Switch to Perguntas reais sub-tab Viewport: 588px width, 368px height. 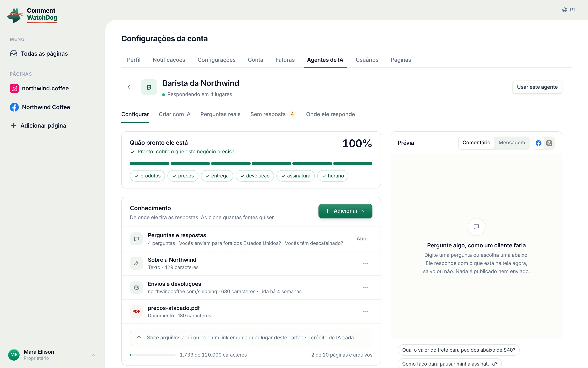[x=220, y=114]
